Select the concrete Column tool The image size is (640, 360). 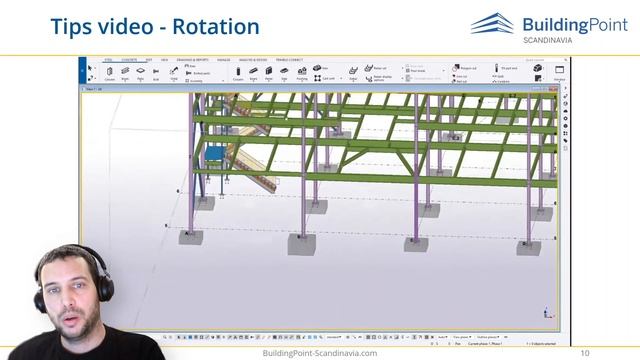tap(238, 73)
